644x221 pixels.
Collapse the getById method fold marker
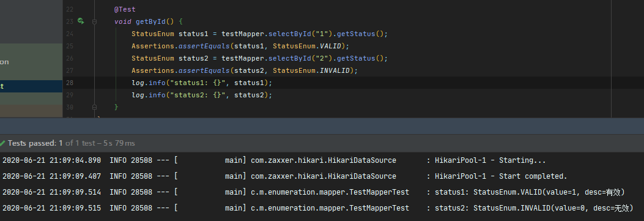pos(94,21)
